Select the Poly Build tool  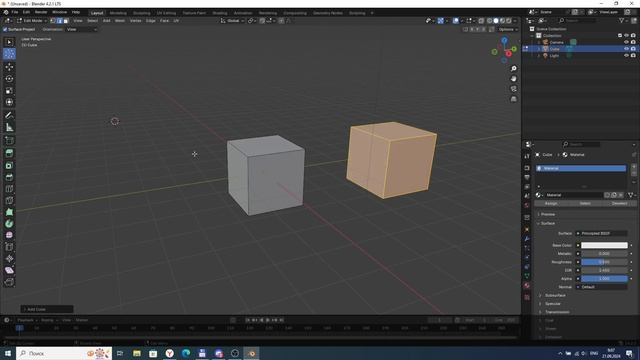coord(9,212)
